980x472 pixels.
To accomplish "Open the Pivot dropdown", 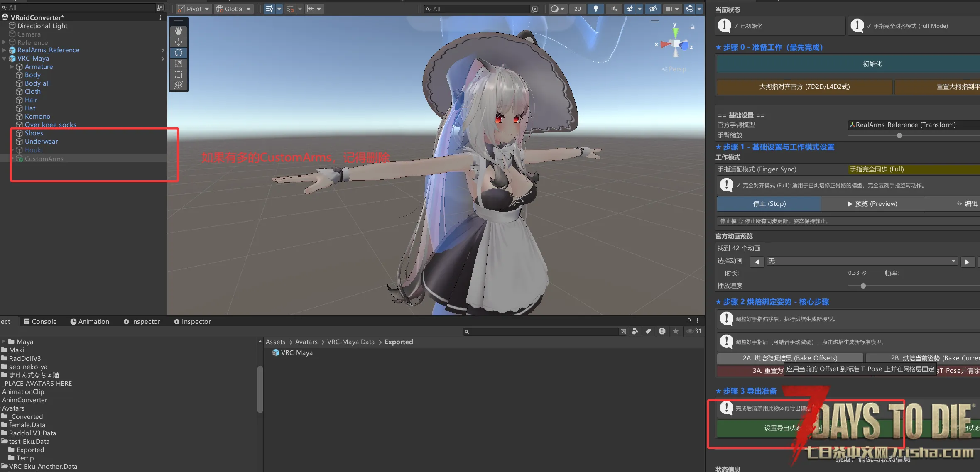I will tap(194, 9).
